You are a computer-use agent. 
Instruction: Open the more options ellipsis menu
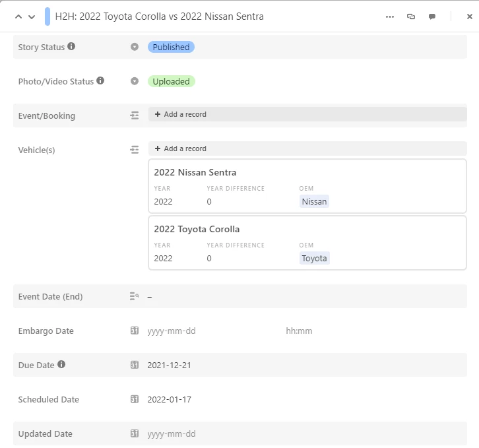pyautogui.click(x=390, y=16)
